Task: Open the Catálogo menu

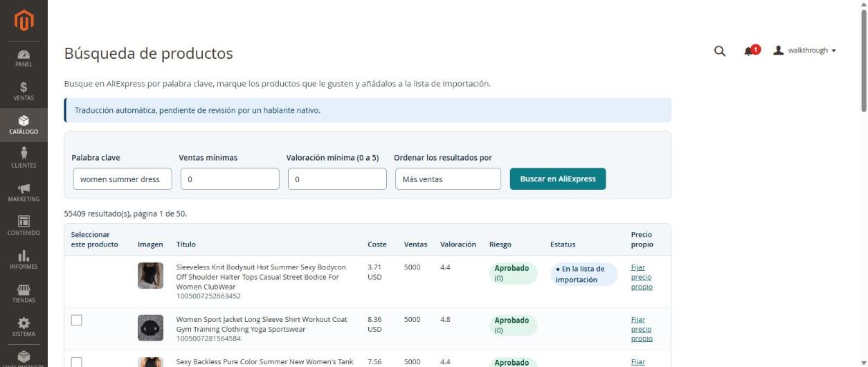Action: (x=24, y=125)
